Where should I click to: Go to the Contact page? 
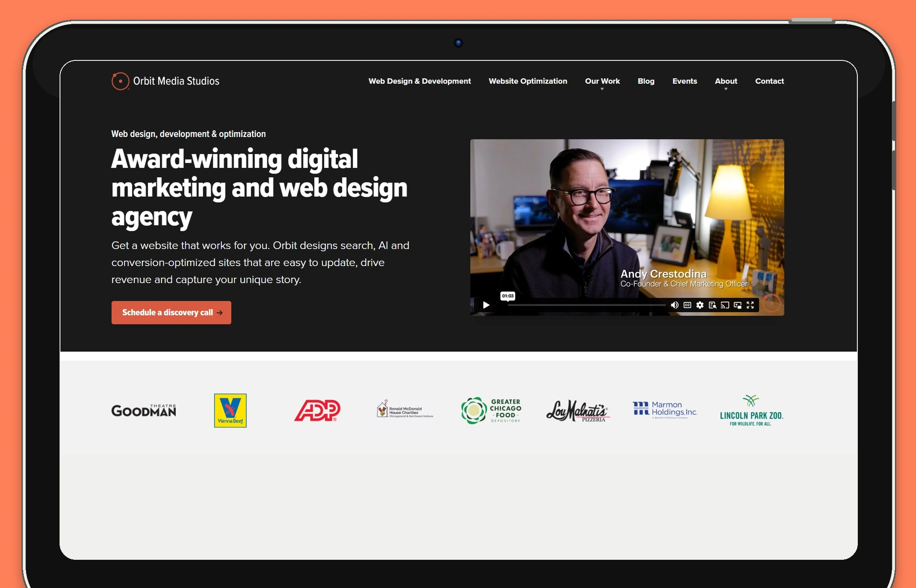point(769,81)
